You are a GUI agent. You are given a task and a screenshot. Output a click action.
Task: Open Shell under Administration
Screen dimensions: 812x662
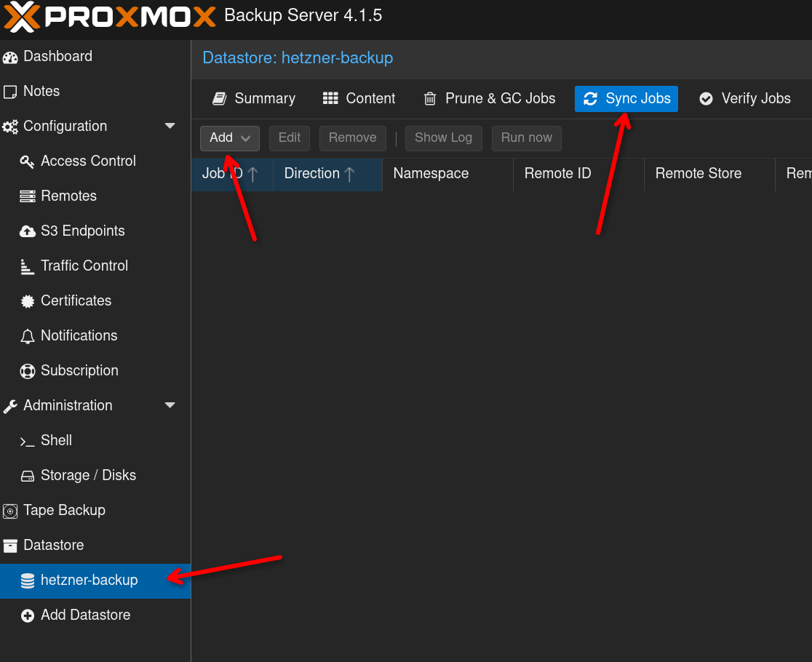point(56,441)
